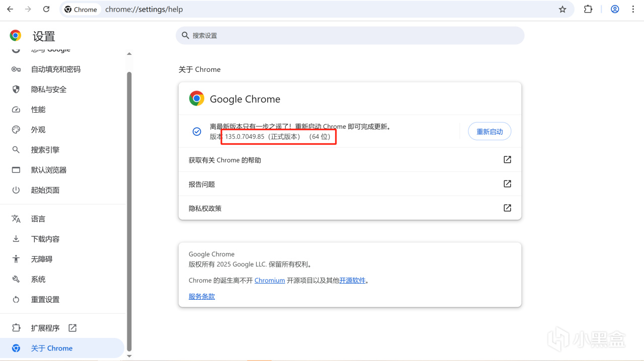
Task: Open the Extensions puzzle icon in the toolbar
Action: (x=588, y=9)
